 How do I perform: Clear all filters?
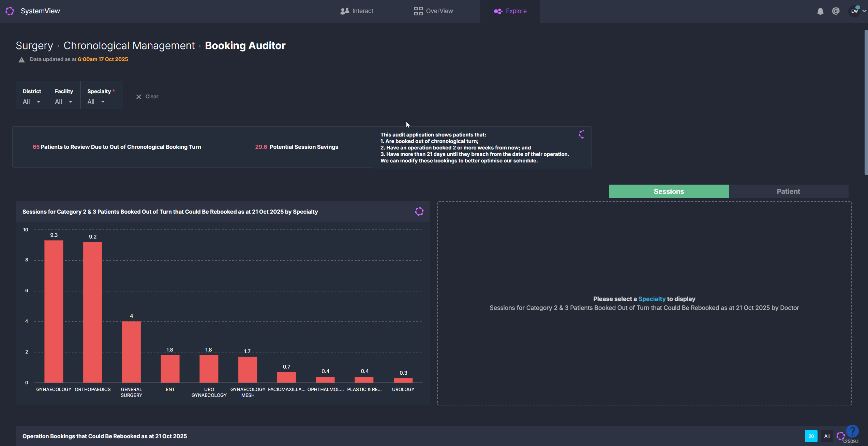pos(147,97)
